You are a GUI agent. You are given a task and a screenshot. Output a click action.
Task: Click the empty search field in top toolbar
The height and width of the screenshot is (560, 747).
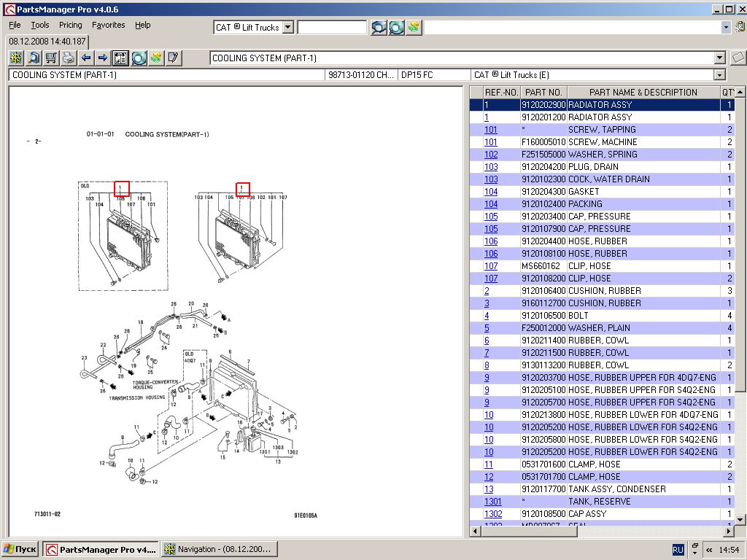click(x=332, y=27)
